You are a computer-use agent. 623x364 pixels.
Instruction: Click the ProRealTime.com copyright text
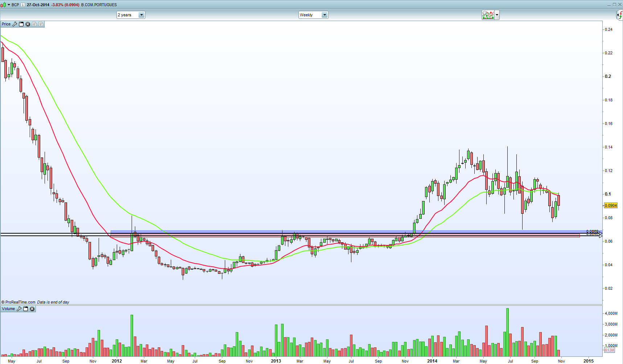coord(18,302)
